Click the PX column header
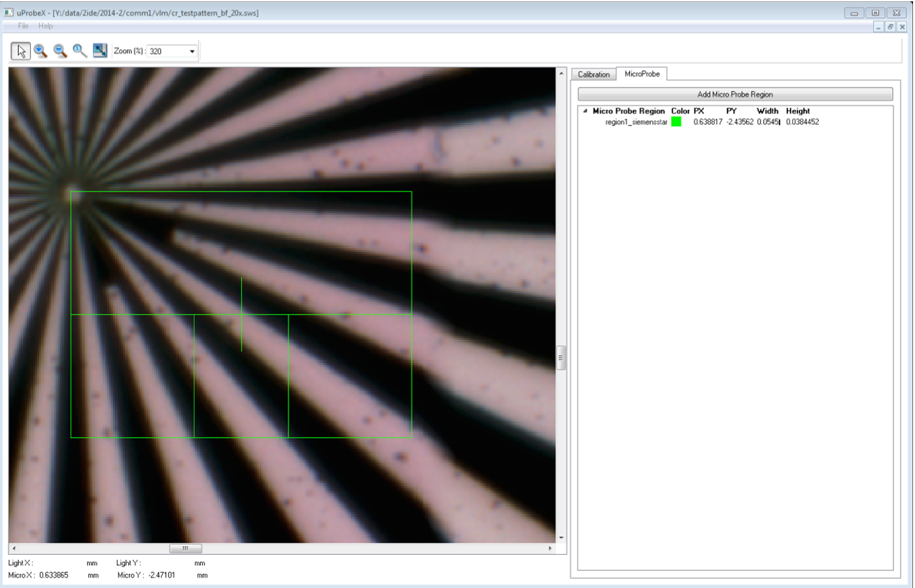 point(699,111)
